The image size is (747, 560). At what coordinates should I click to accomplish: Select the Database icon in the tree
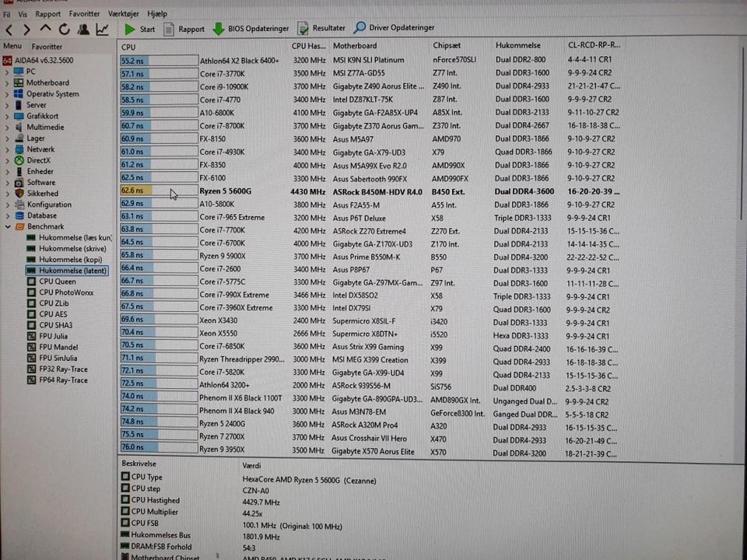(19, 215)
